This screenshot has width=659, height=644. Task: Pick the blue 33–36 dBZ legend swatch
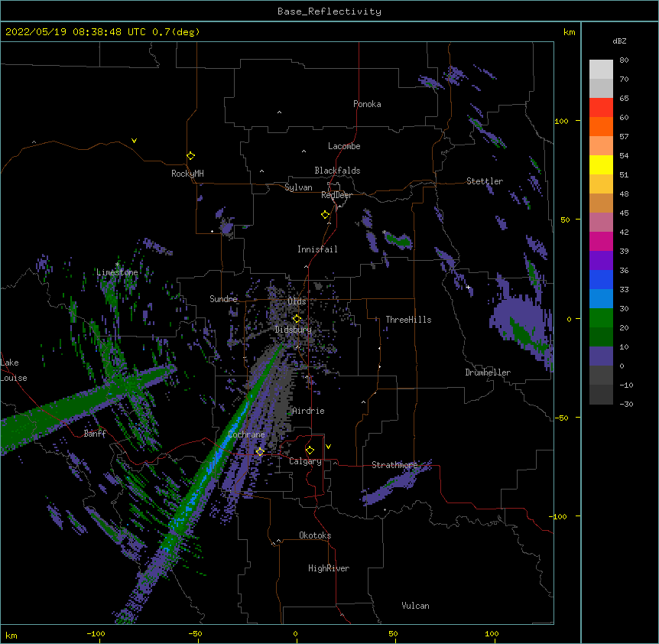(601, 279)
